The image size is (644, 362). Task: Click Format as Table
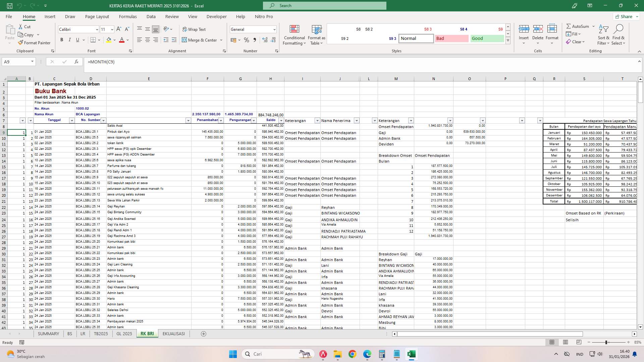pos(316,35)
